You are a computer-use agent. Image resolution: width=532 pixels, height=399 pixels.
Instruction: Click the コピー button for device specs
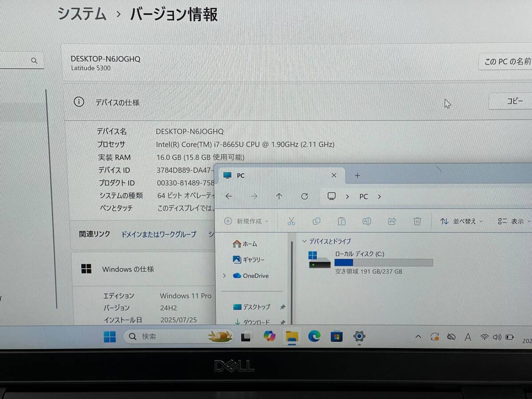click(514, 101)
